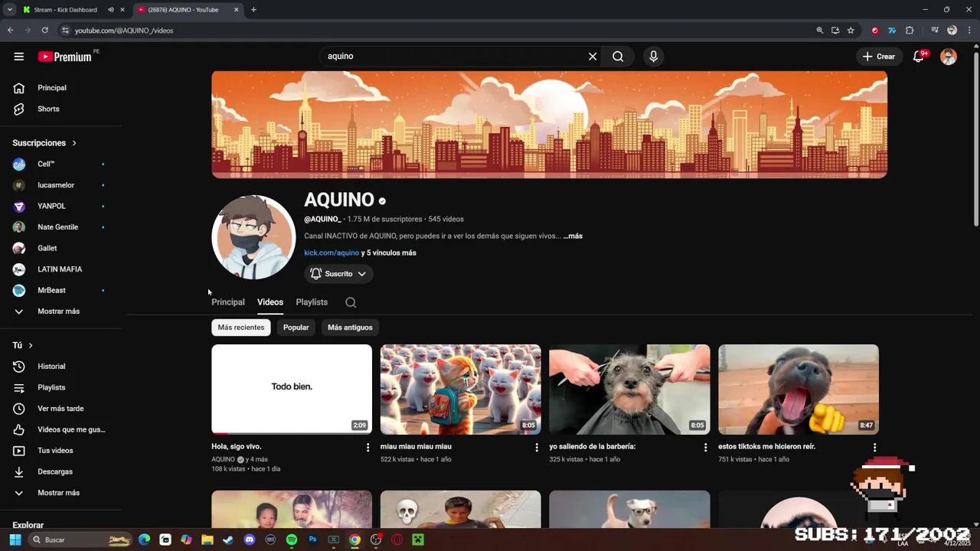Select the Videos tab
The width and height of the screenshot is (980, 551).
point(270,302)
